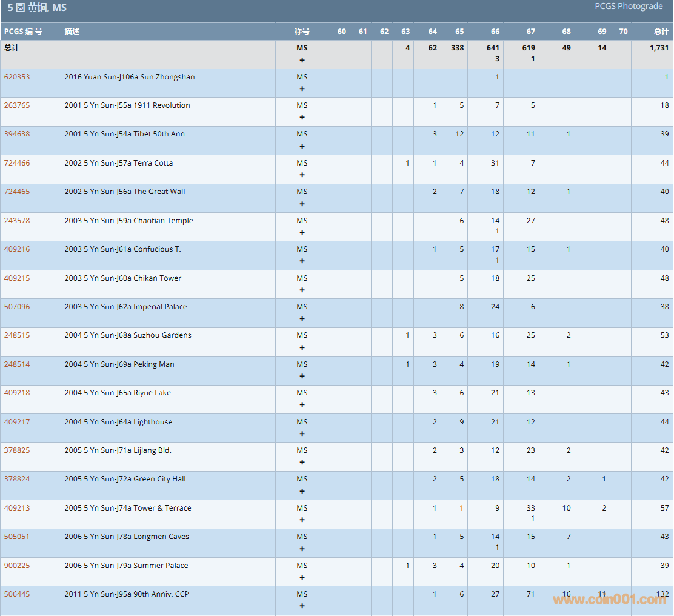Open PCGS number 620353 link
The image size is (674, 616).
tap(17, 77)
